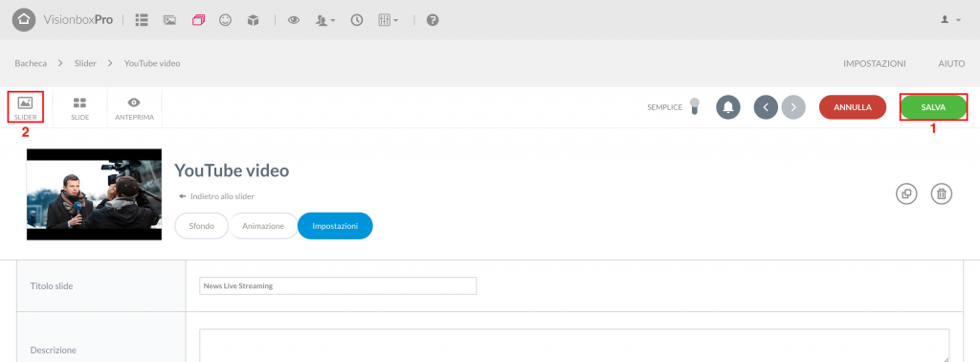980x362 pixels.
Task: Open the users dropdown in top bar
Action: (325, 20)
